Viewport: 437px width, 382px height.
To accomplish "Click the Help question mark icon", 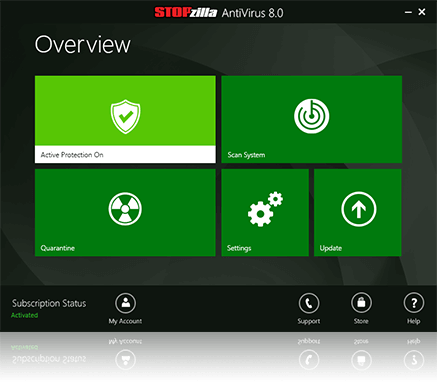I will click(414, 303).
